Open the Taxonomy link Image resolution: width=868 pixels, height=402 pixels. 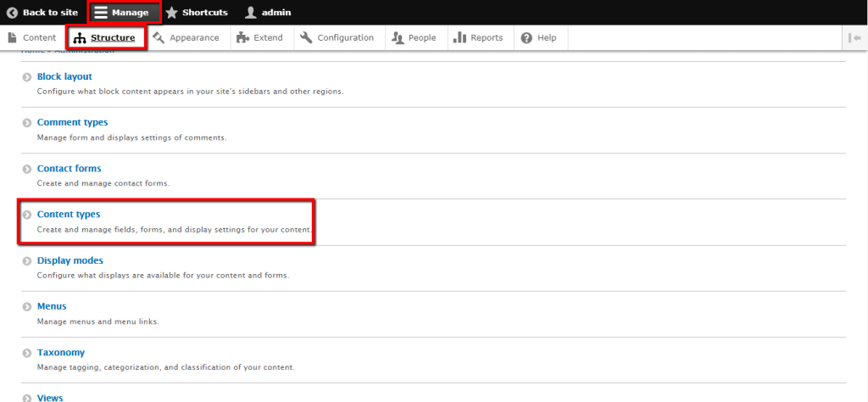point(61,352)
